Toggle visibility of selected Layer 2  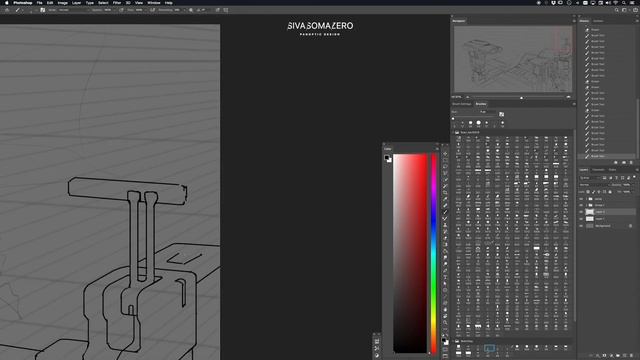click(x=581, y=212)
